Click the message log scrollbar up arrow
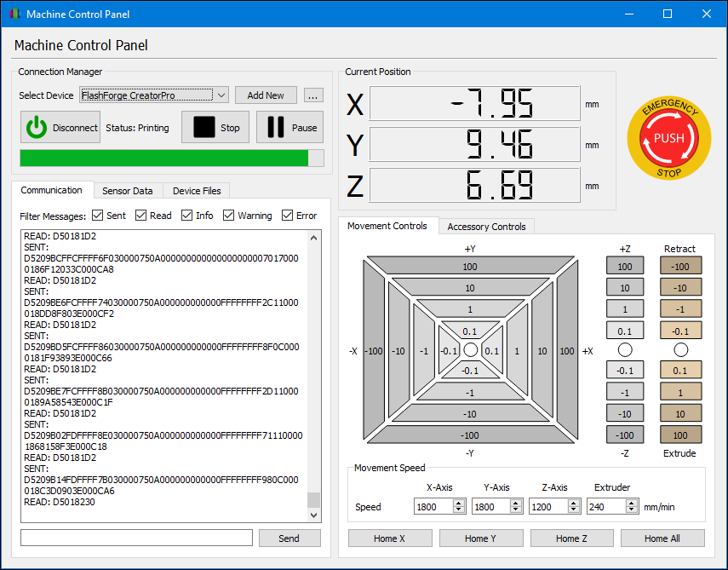The image size is (728, 570). coord(314,238)
